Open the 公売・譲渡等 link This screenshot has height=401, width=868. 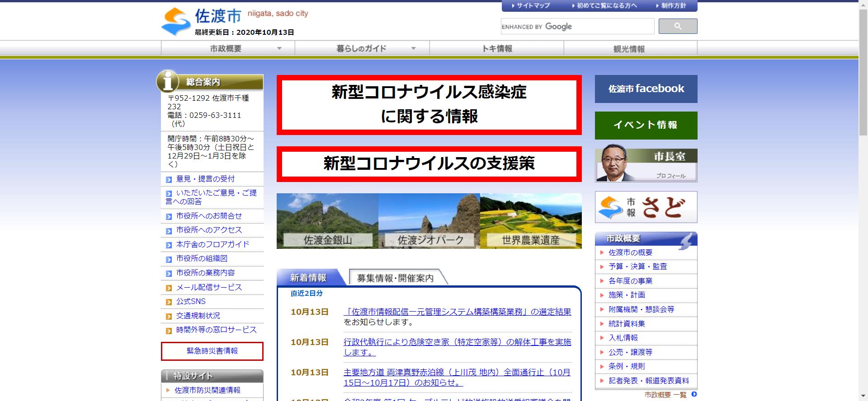point(631,352)
